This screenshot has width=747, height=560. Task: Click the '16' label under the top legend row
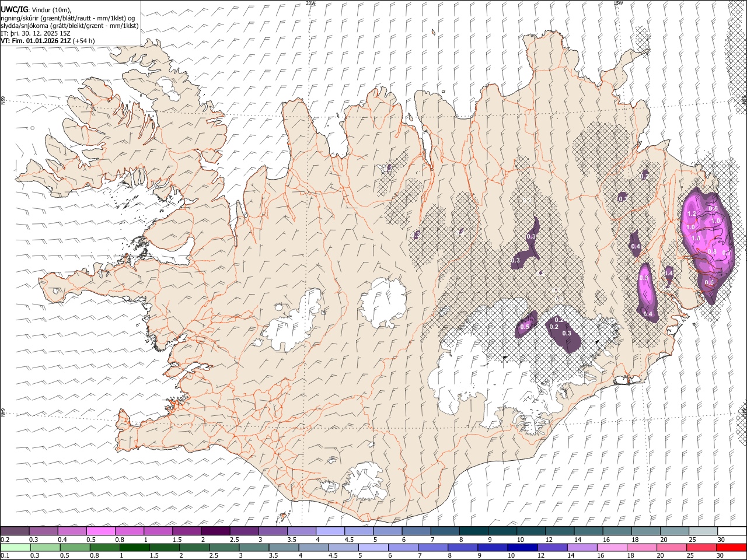[x=607, y=540]
